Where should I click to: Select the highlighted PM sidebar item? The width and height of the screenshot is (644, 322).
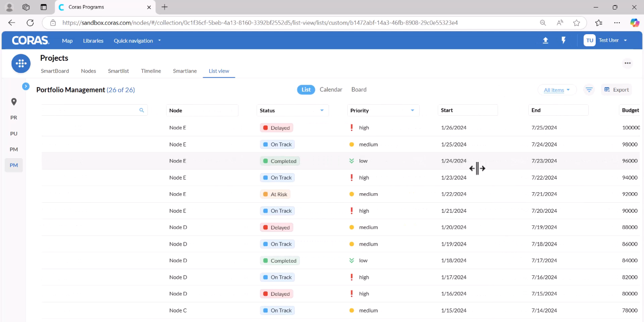tap(14, 165)
